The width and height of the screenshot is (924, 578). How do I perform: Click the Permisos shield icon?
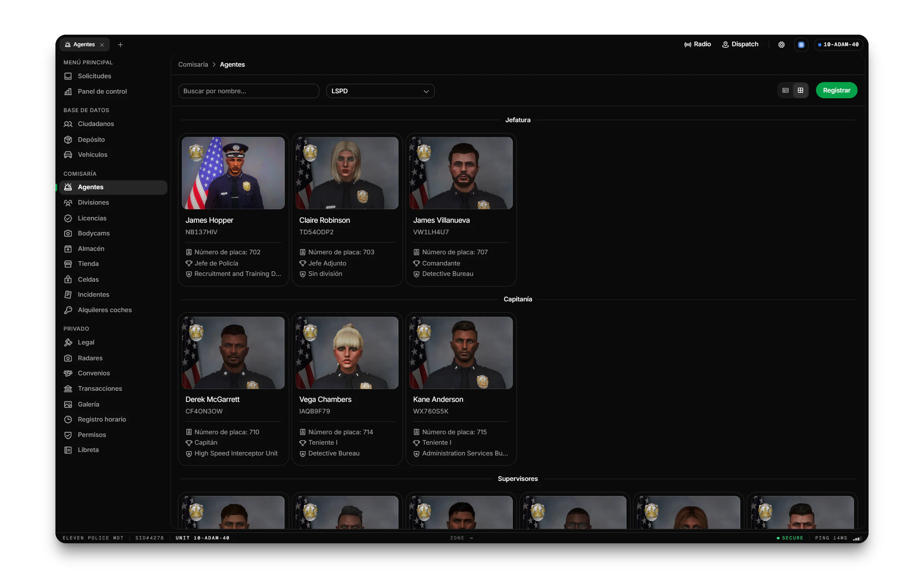pos(68,435)
